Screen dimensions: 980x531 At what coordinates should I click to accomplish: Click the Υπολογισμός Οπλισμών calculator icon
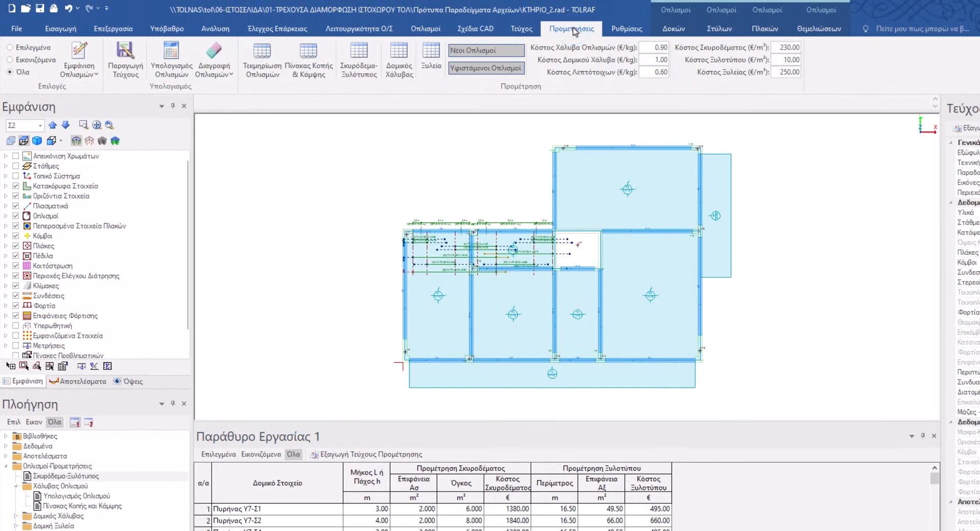click(171, 51)
